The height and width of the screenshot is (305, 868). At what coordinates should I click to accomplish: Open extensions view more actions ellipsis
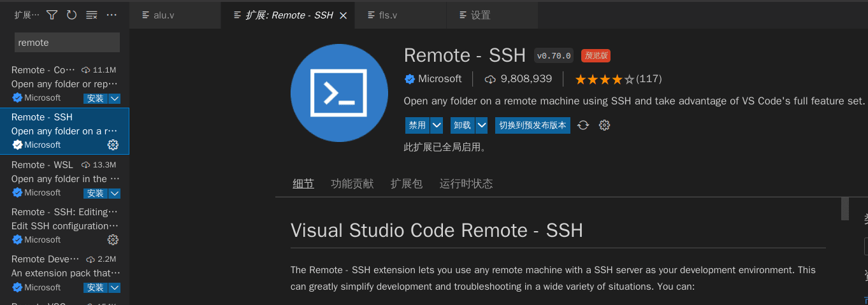tap(112, 15)
